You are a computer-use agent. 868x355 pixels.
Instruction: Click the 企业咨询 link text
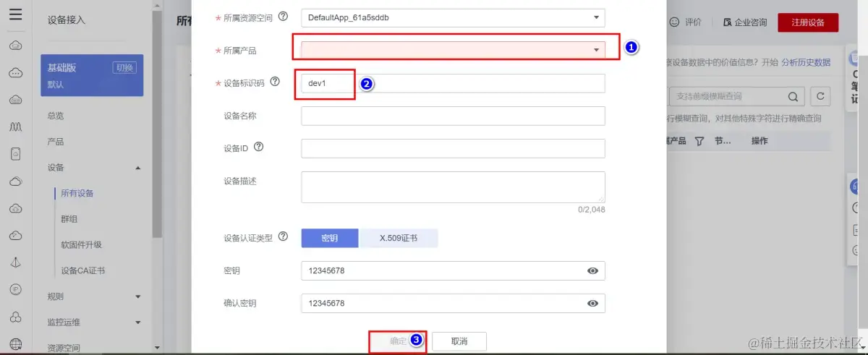751,22
